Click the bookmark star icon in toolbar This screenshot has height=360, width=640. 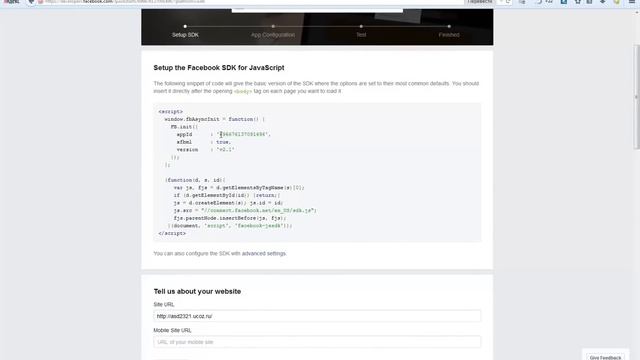(x=578, y=2)
